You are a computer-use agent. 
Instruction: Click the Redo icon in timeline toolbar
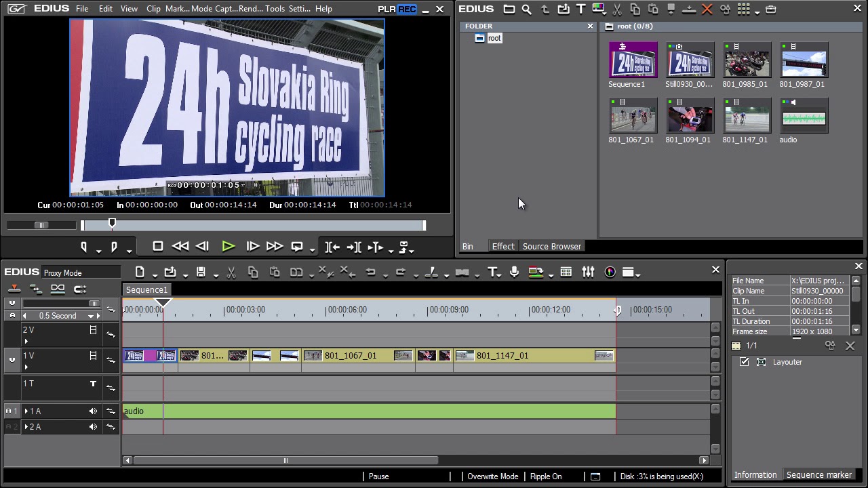point(401,272)
